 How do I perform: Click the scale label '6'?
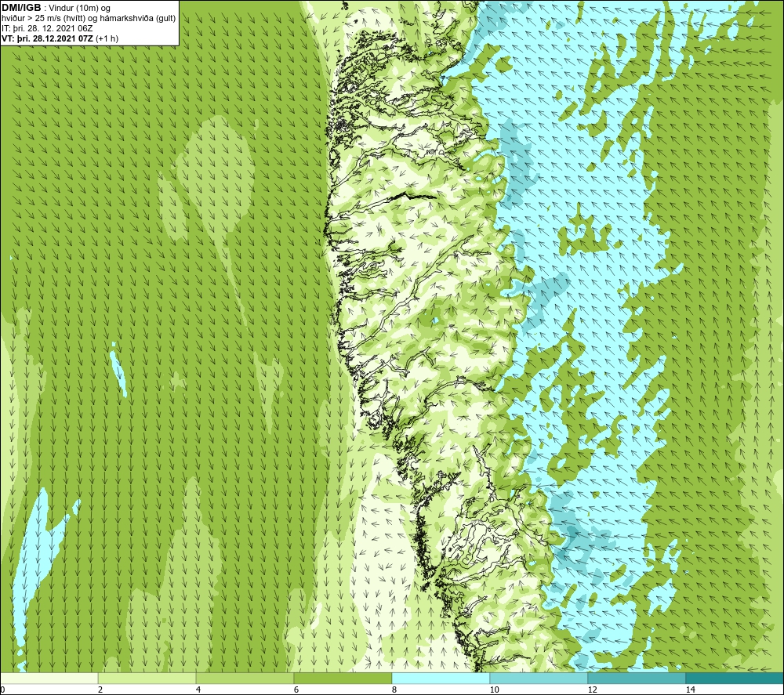(x=296, y=690)
